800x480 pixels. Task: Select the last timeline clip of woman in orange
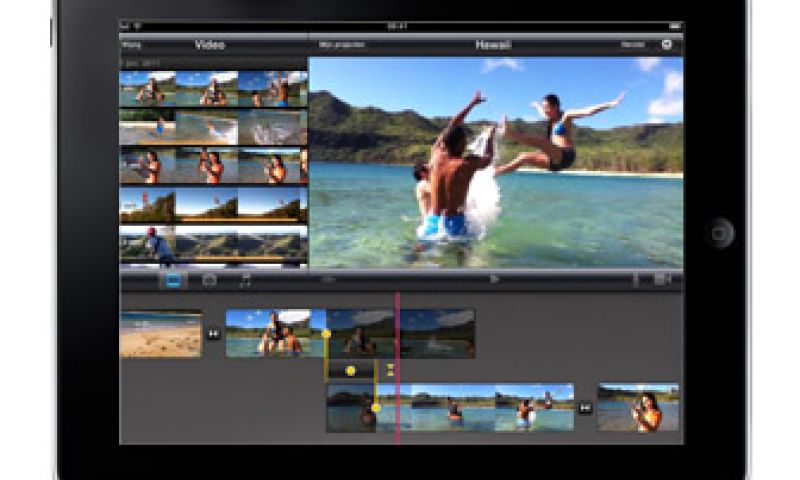click(x=638, y=408)
